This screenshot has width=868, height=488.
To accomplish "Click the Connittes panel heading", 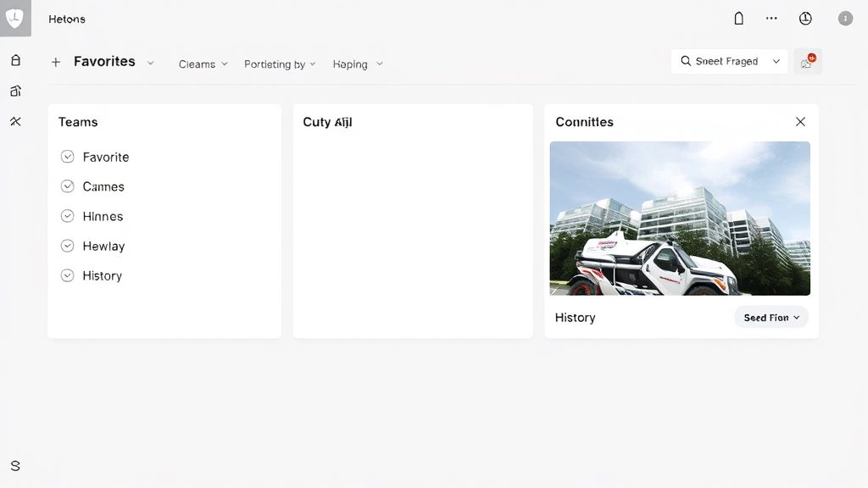I will pyautogui.click(x=585, y=122).
